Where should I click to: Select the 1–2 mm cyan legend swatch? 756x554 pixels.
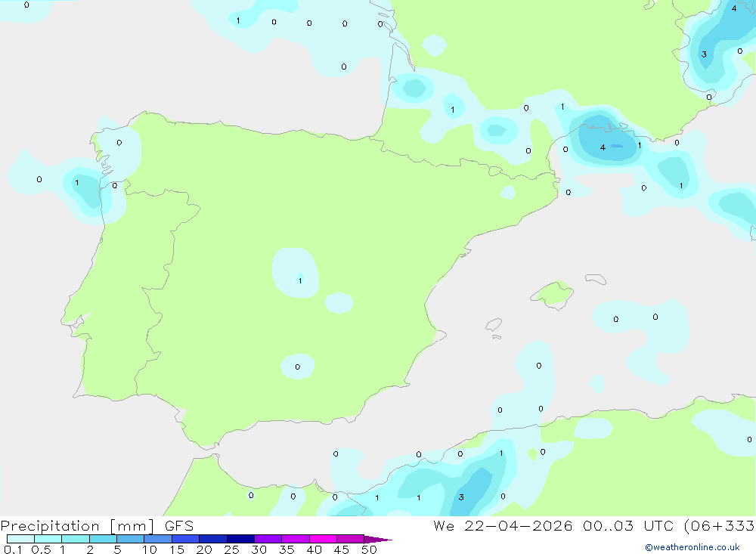(75, 539)
